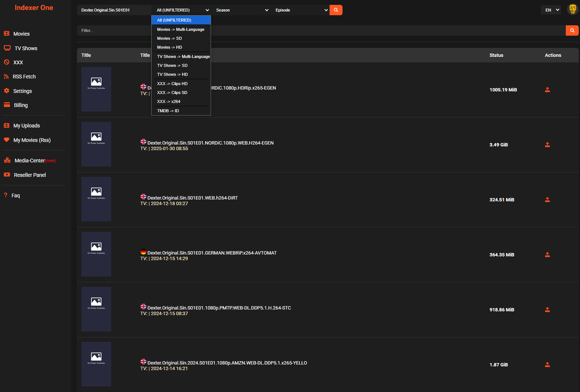Click search field containing Dexter.Original.Sin.S01E01
The image size is (580, 392).
114,10
